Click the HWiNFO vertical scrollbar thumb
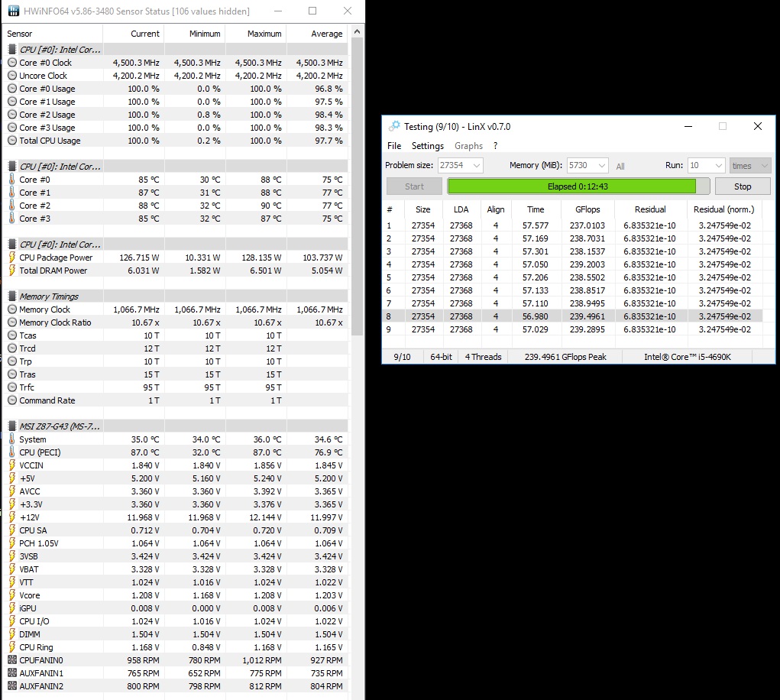 pos(358,187)
